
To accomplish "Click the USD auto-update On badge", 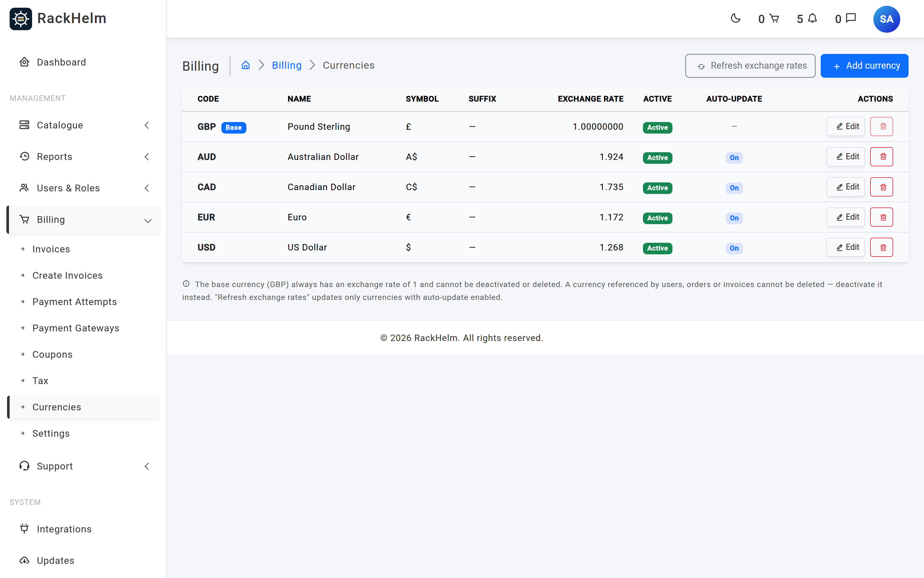I will pyautogui.click(x=734, y=248).
